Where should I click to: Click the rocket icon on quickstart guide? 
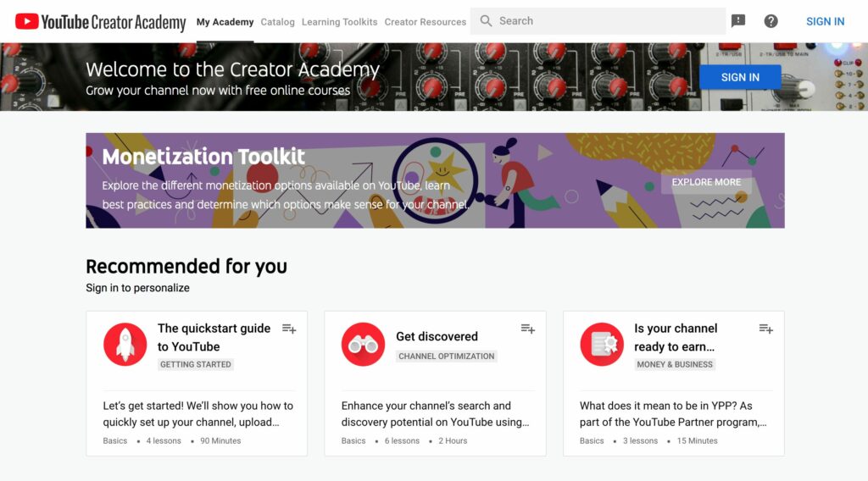[125, 345]
